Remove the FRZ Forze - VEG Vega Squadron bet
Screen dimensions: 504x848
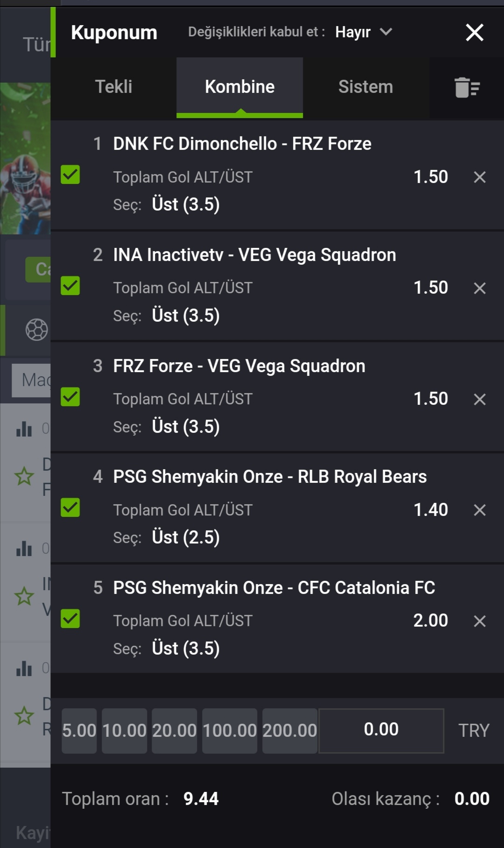480,399
